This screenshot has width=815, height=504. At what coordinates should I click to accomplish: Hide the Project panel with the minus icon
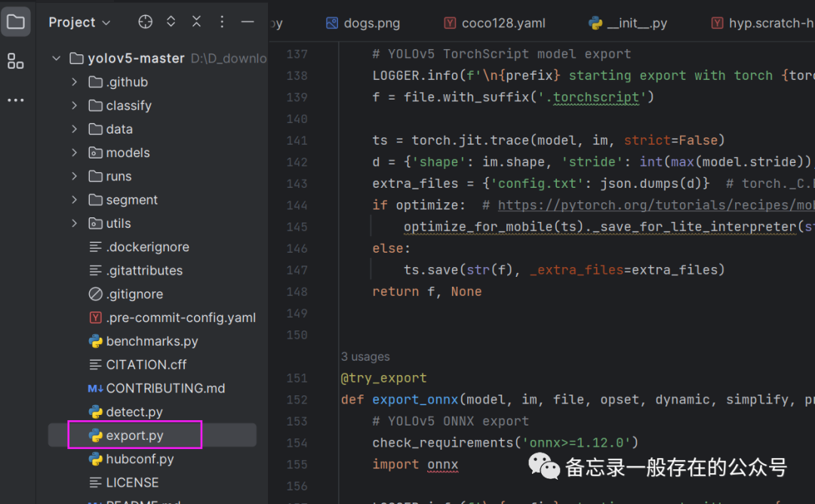[248, 22]
